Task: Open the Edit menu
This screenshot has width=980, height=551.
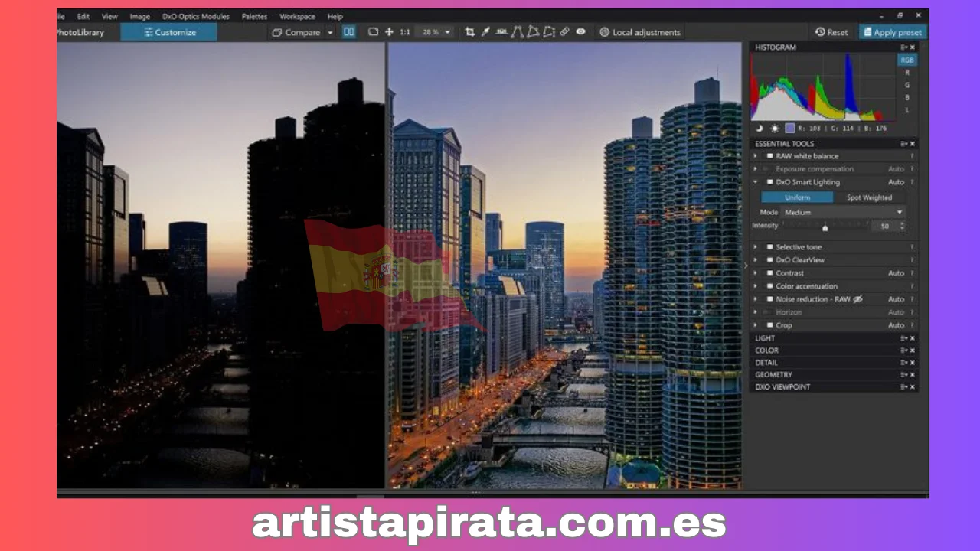Action: 83,16
